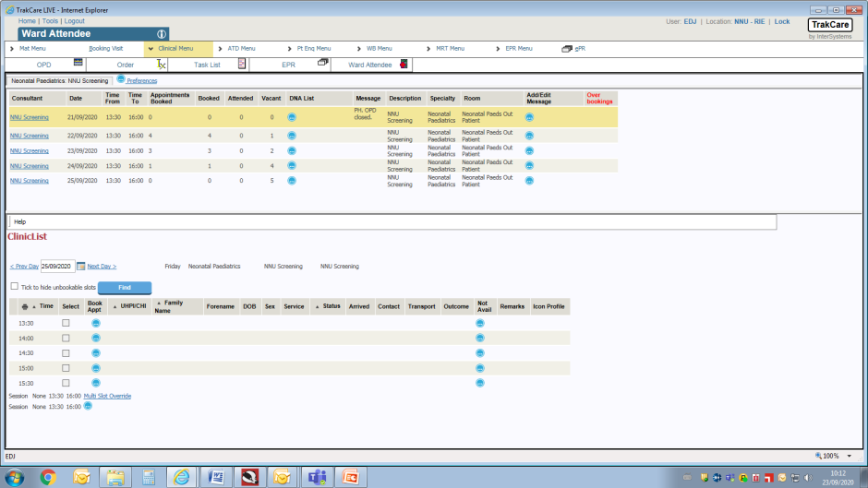Open DNA List icon for 22/09/2020 session
The height and width of the screenshot is (488, 868).
(x=292, y=136)
